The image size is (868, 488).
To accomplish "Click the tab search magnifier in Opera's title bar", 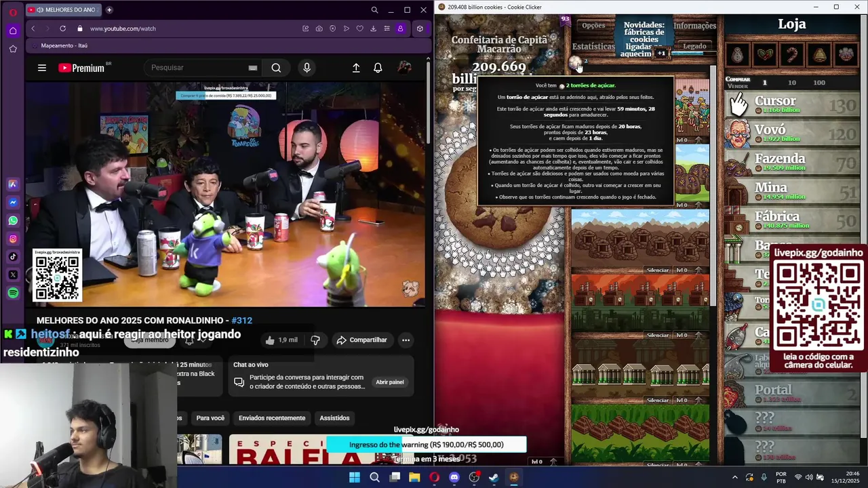I will (x=374, y=10).
